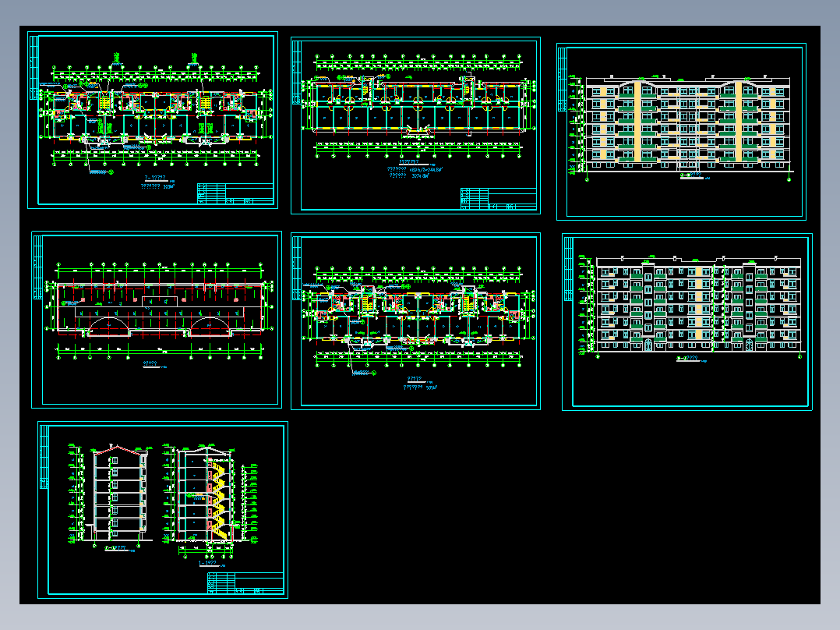Image resolution: width=840 pixels, height=630 pixels.
Task: Select the middle-right building elevation sheet
Action: [x=686, y=322]
